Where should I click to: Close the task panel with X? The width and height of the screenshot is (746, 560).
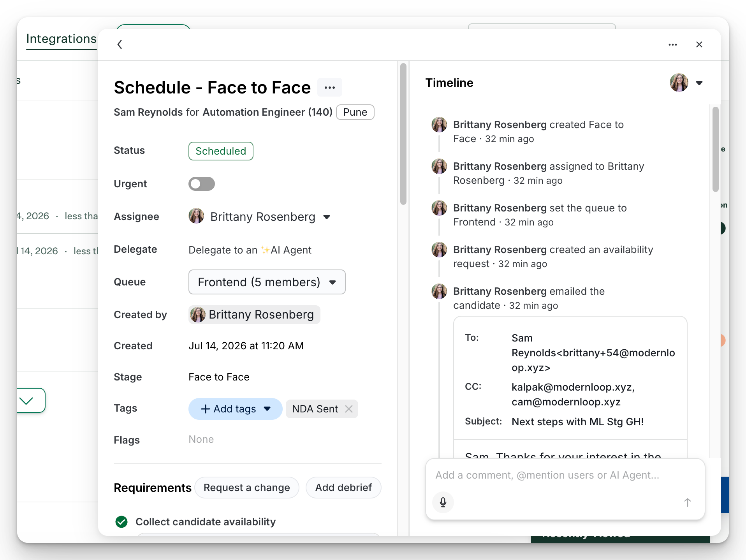[699, 44]
